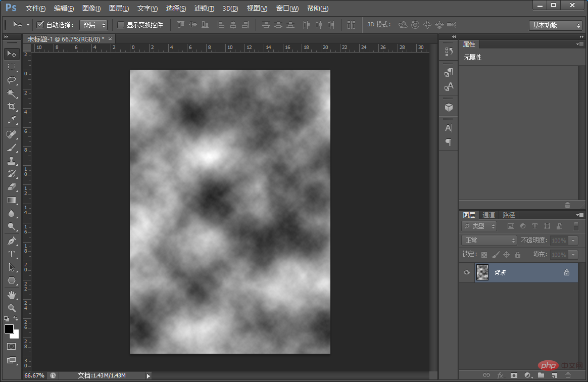
Task: Select the Clone Stamp tool
Action: pyautogui.click(x=12, y=161)
